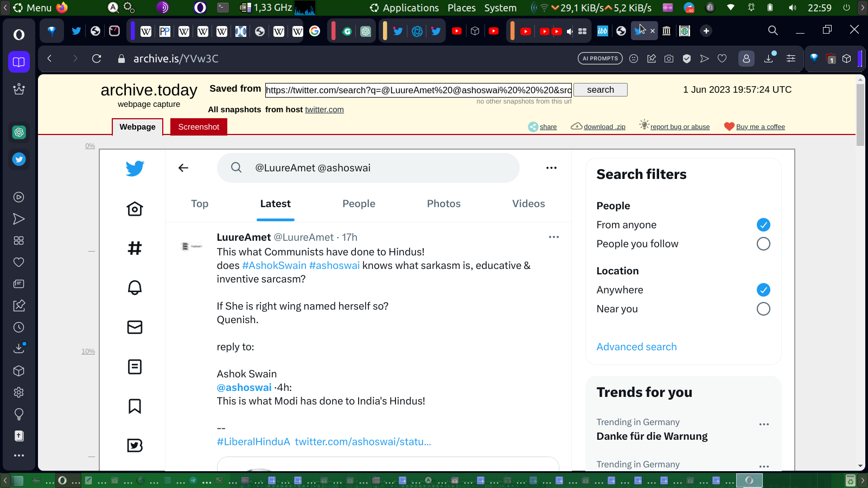Open a new tab with plus button
Screen dimensions: 868x488
(x=706, y=31)
